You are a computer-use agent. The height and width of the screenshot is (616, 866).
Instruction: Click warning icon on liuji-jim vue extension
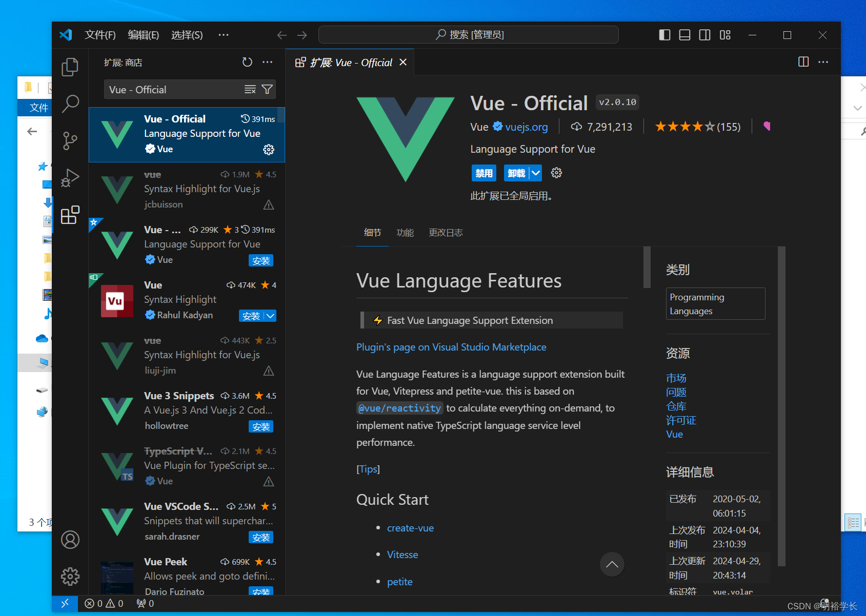pos(269,371)
